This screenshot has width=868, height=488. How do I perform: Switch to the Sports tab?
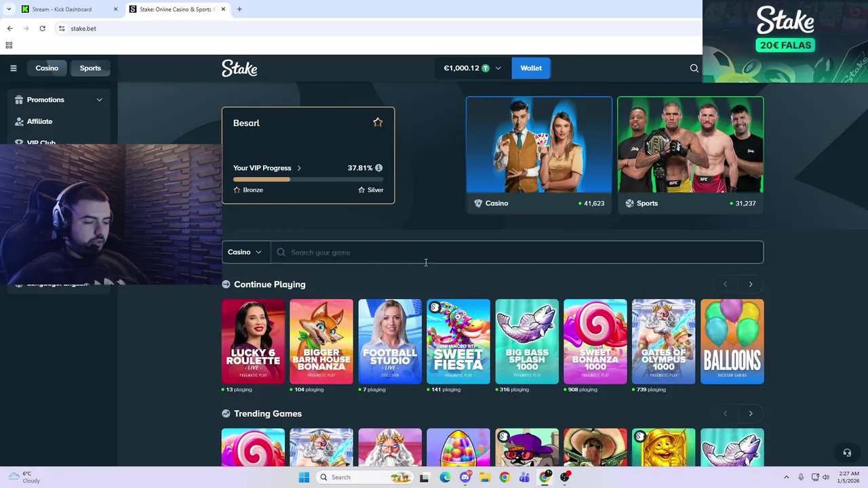point(90,68)
